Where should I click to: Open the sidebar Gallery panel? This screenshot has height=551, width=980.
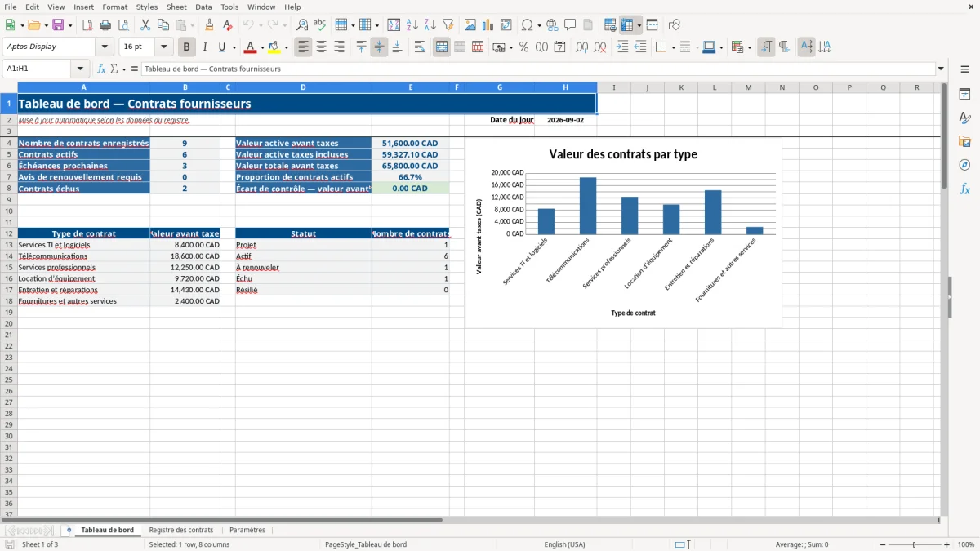pyautogui.click(x=964, y=141)
